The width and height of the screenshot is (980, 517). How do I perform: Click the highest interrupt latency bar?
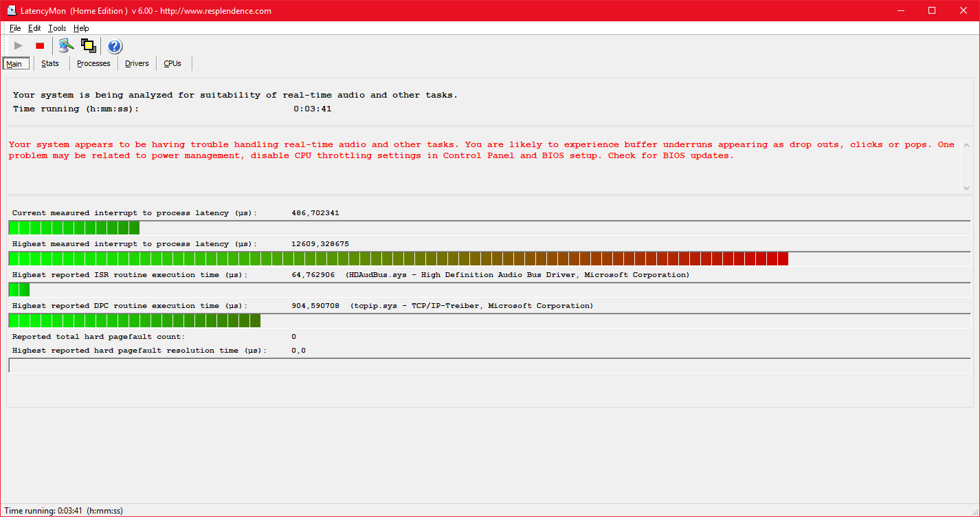point(398,259)
